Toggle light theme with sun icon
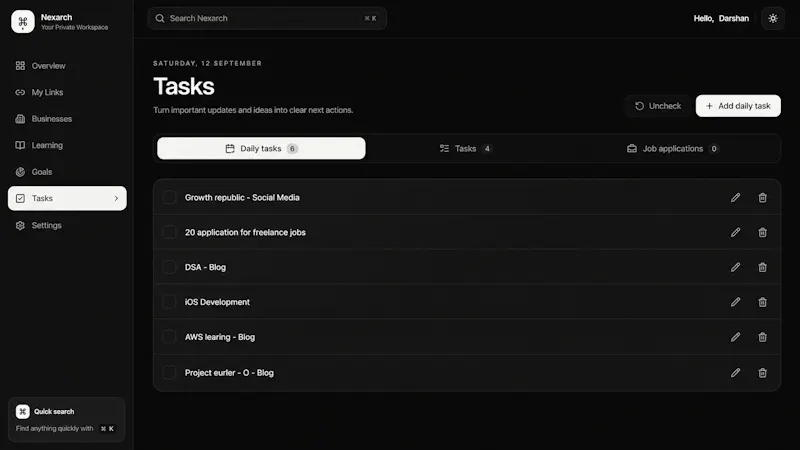Viewport: 800px width, 450px height. click(772, 18)
